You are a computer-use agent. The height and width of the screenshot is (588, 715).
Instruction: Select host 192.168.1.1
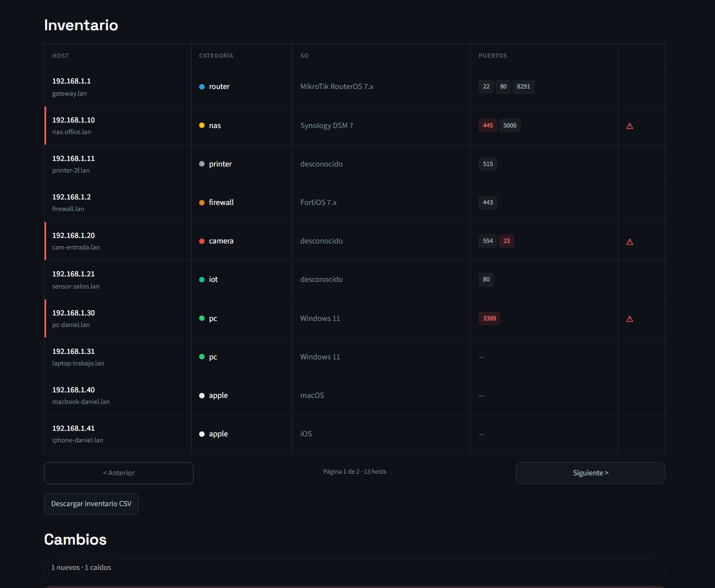(x=71, y=81)
